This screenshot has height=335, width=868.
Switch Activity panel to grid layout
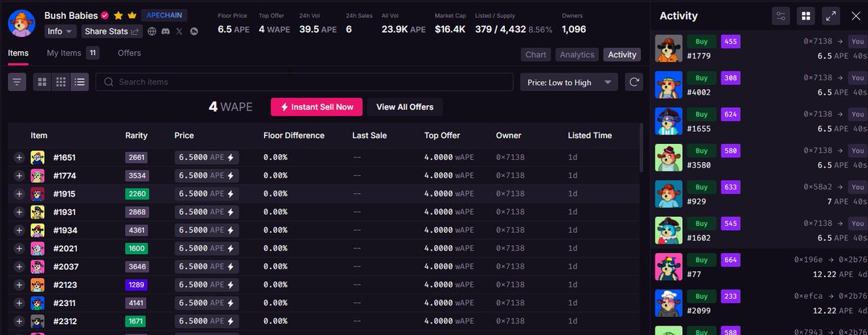(805, 16)
